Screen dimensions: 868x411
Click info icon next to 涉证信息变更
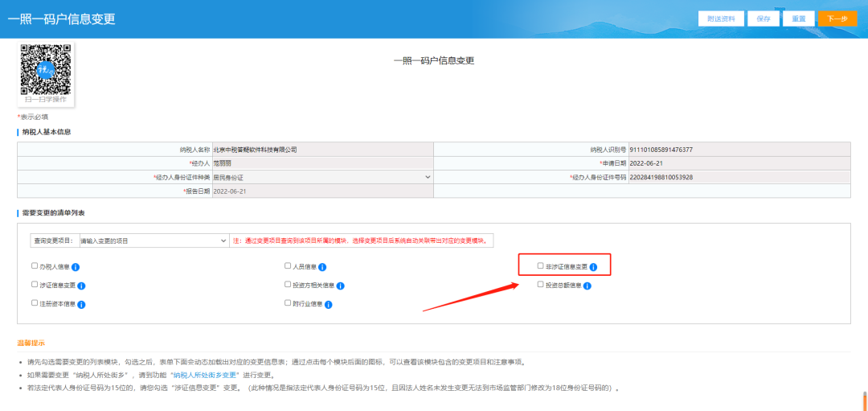pyautogui.click(x=81, y=286)
